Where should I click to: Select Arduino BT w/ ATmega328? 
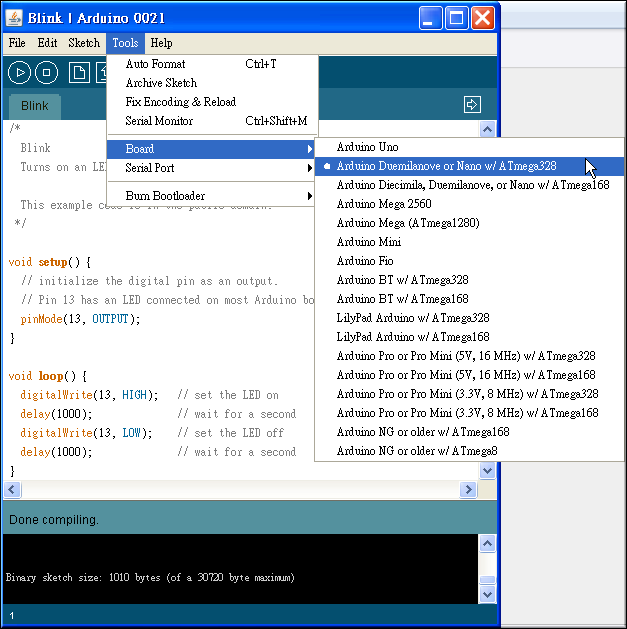click(469, 280)
